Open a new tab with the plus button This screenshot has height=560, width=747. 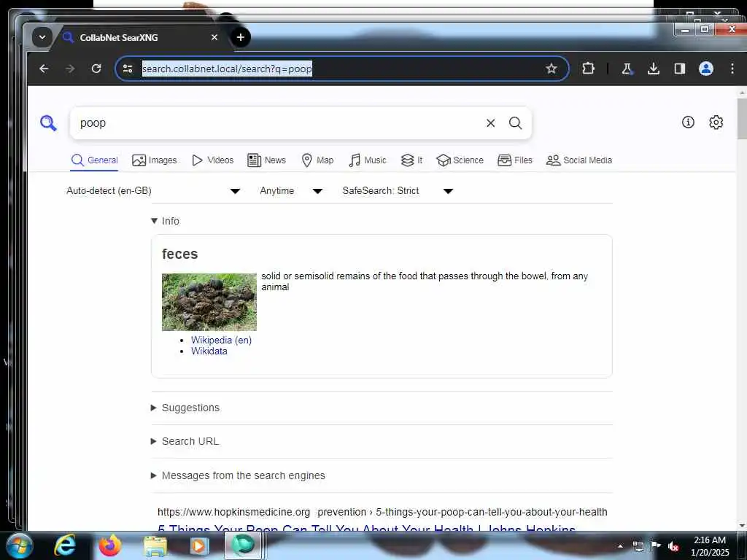241,37
